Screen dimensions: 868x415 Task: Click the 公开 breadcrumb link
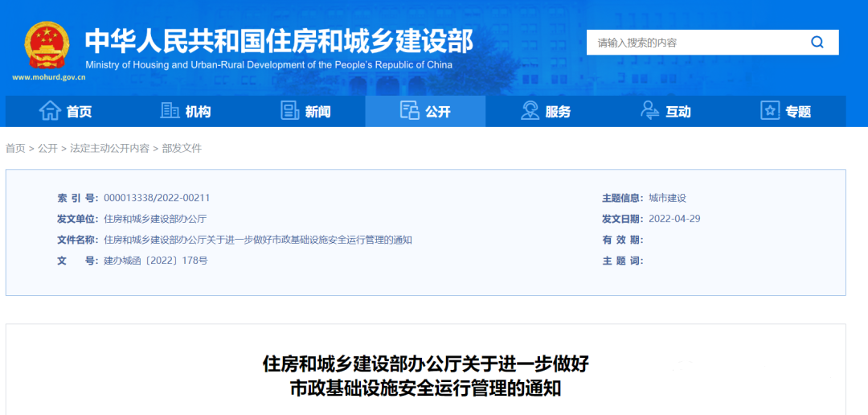pos(47,149)
